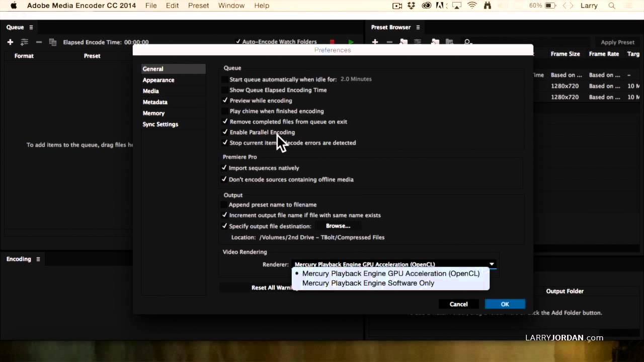644x362 pixels.
Task: Click binoculars menu bar icon
Action: (x=487, y=6)
